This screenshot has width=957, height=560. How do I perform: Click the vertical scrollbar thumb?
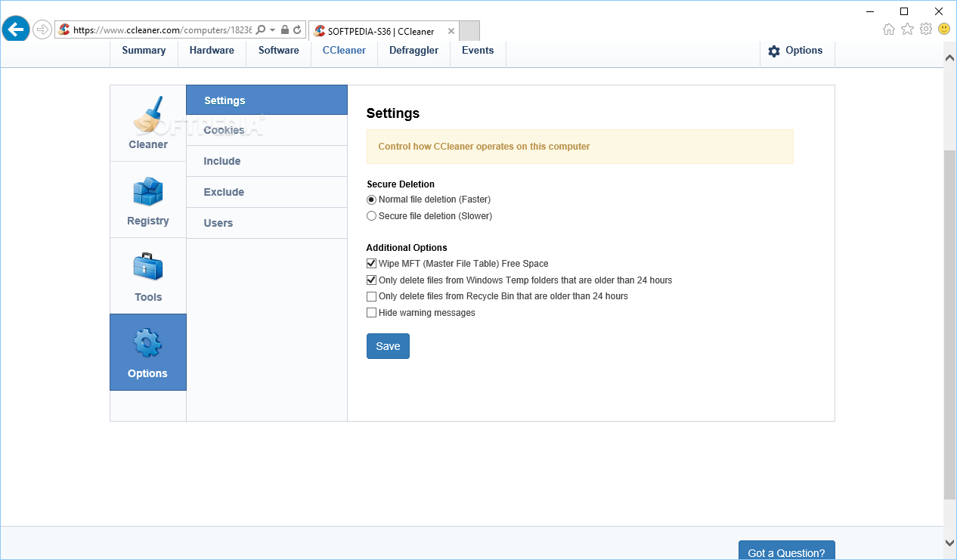[x=950, y=325]
